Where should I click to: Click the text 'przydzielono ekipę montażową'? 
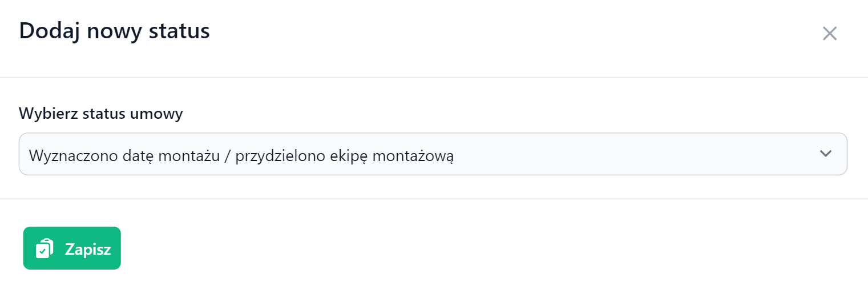344,155
